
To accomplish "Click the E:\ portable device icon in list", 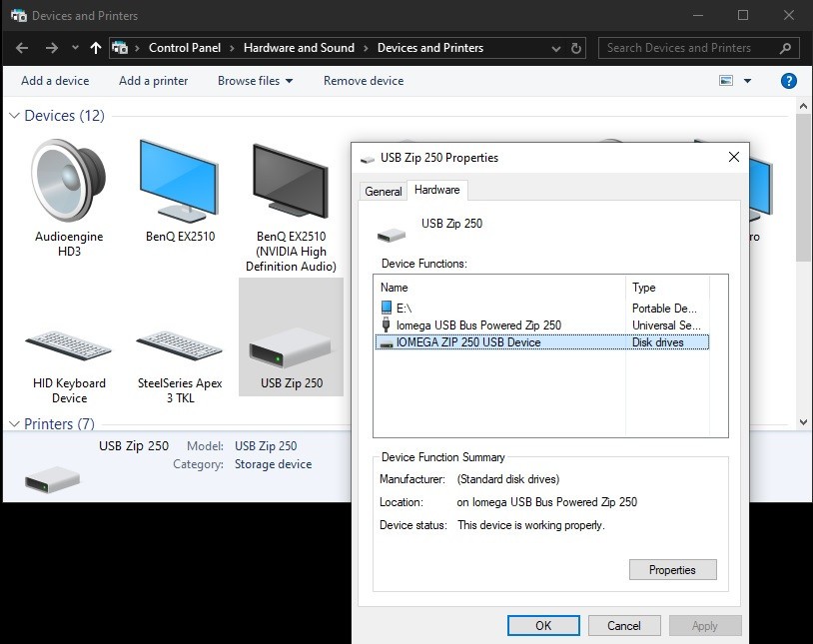I will [x=387, y=308].
